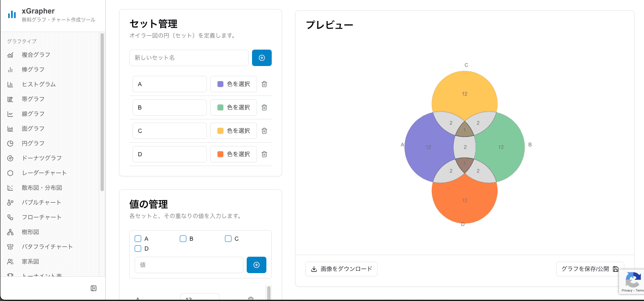Open 色を選択 for set B
The image size is (644, 301).
[x=234, y=107]
